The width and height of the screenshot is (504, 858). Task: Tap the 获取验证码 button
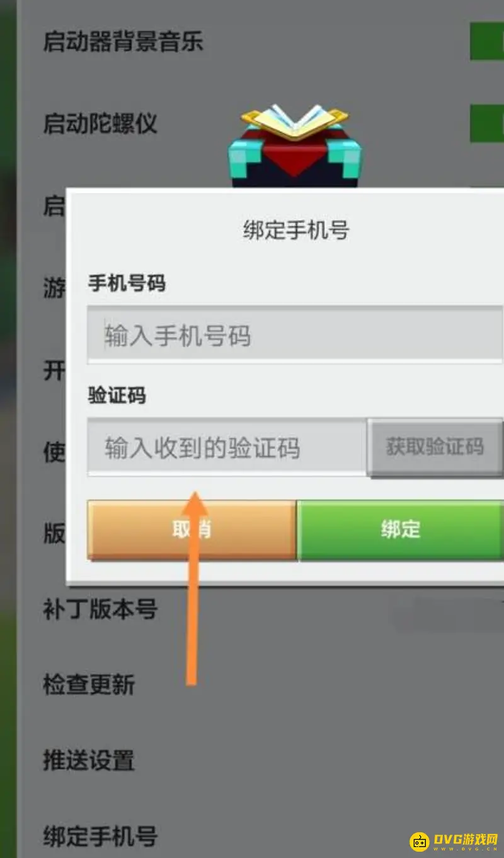point(435,447)
